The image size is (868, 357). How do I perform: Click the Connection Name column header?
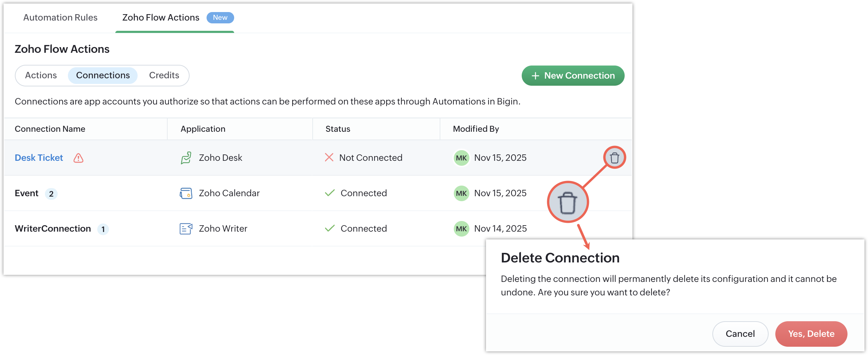click(x=50, y=129)
